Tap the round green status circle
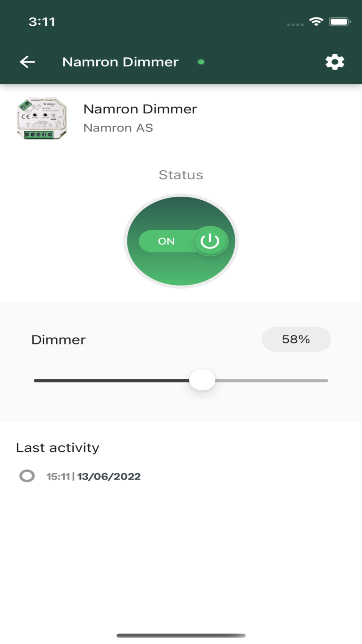This screenshot has width=362, height=644. (x=181, y=241)
